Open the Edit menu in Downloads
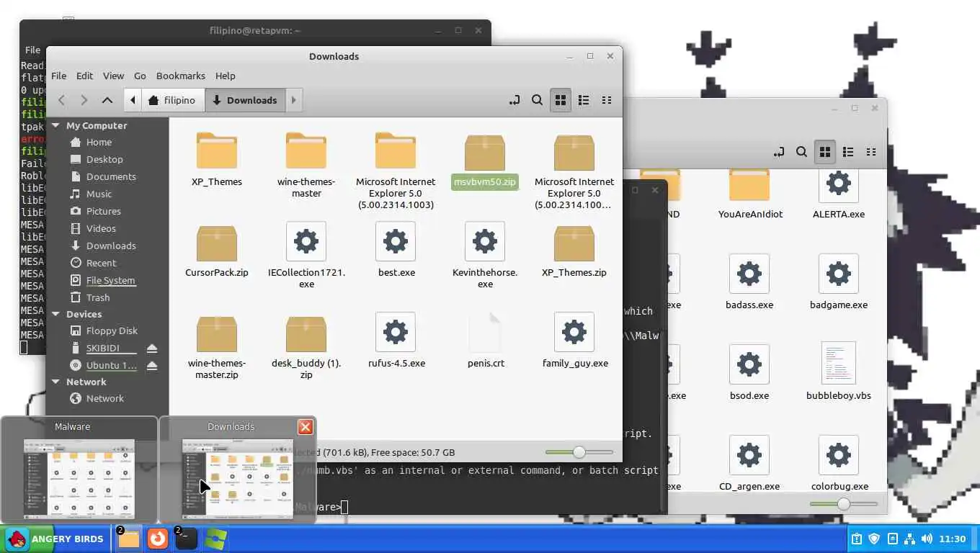Screen dimensions: 980x553 click(84, 76)
